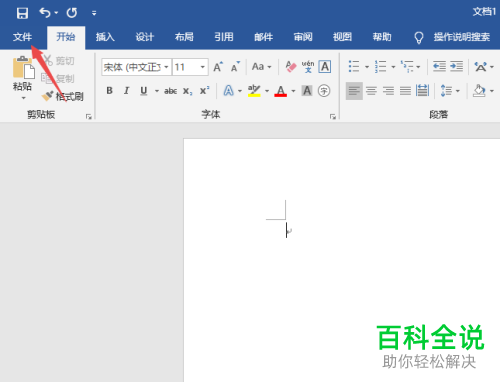Switch to the 视图 tab
The height and width of the screenshot is (382, 500).
[x=342, y=37]
